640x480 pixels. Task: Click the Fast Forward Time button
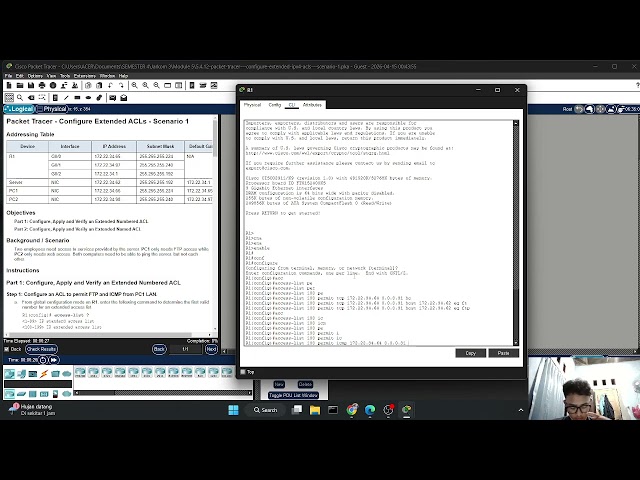click(54, 360)
